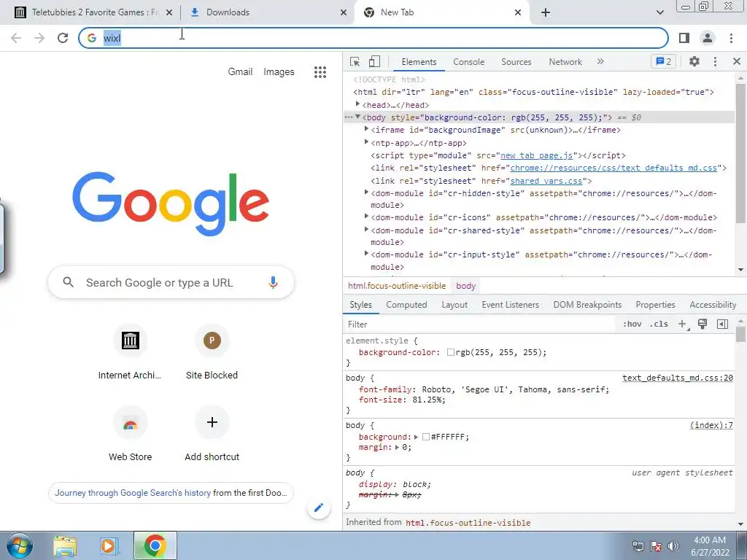
Task: Open the text_defaults_md.css:20 source link
Action: point(678,378)
